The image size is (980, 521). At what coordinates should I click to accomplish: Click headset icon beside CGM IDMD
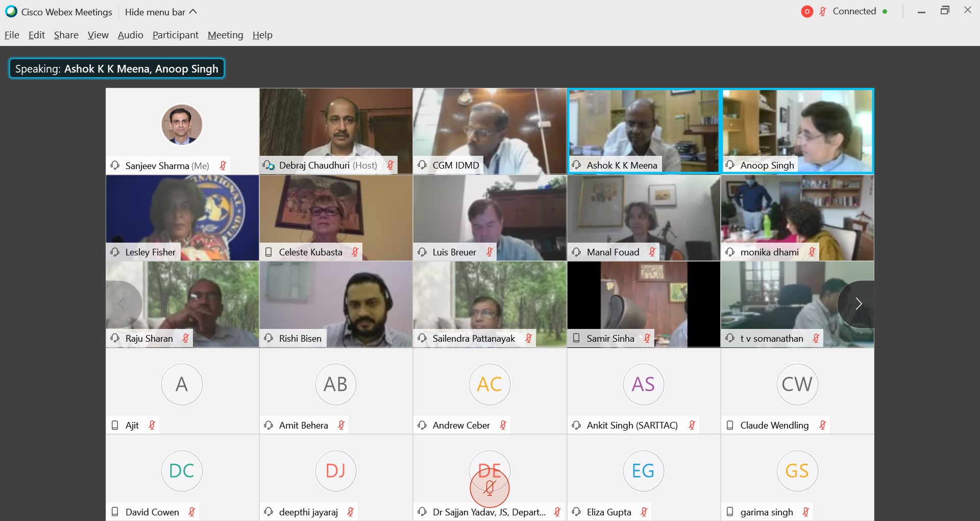tap(422, 165)
